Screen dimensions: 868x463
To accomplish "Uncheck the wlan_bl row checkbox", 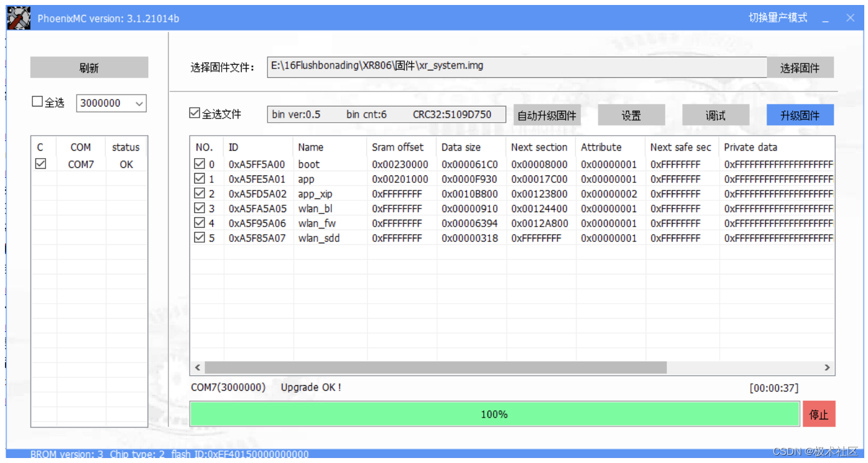I will click(199, 208).
